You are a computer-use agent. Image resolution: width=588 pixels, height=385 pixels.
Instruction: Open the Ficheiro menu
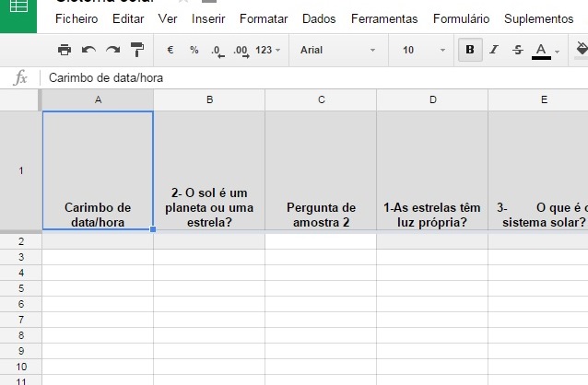pyautogui.click(x=76, y=18)
